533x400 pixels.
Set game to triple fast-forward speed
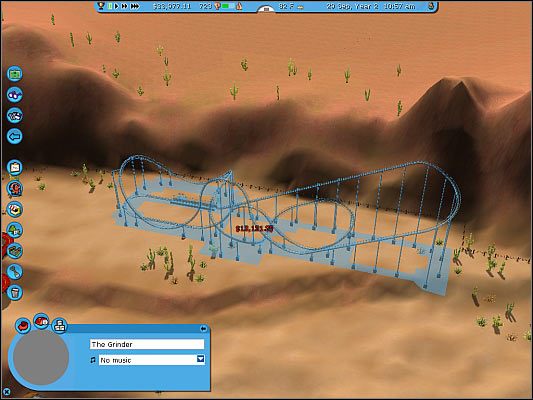click(135, 6)
